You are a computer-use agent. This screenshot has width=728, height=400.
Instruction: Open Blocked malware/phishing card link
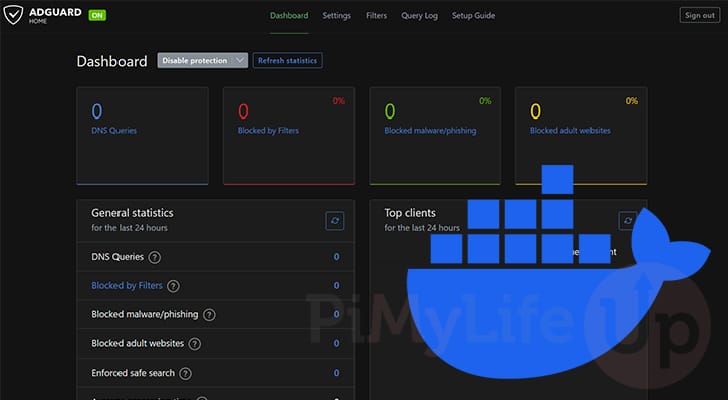point(430,130)
